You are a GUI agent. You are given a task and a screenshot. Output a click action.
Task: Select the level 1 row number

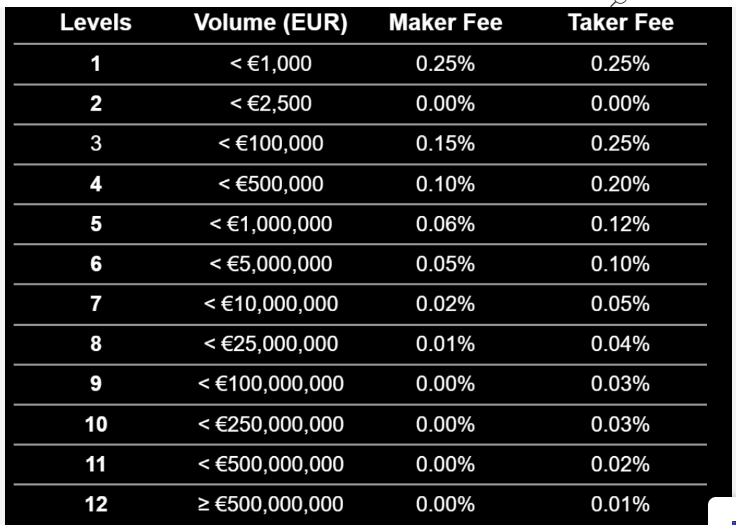pyautogui.click(x=96, y=64)
